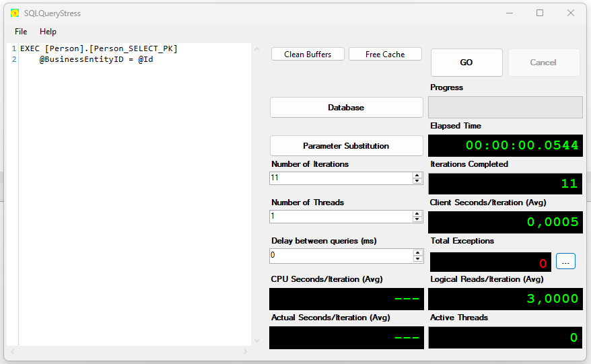The height and width of the screenshot is (364, 591).
Task: Open exceptions details ellipsis button
Action: point(565,262)
